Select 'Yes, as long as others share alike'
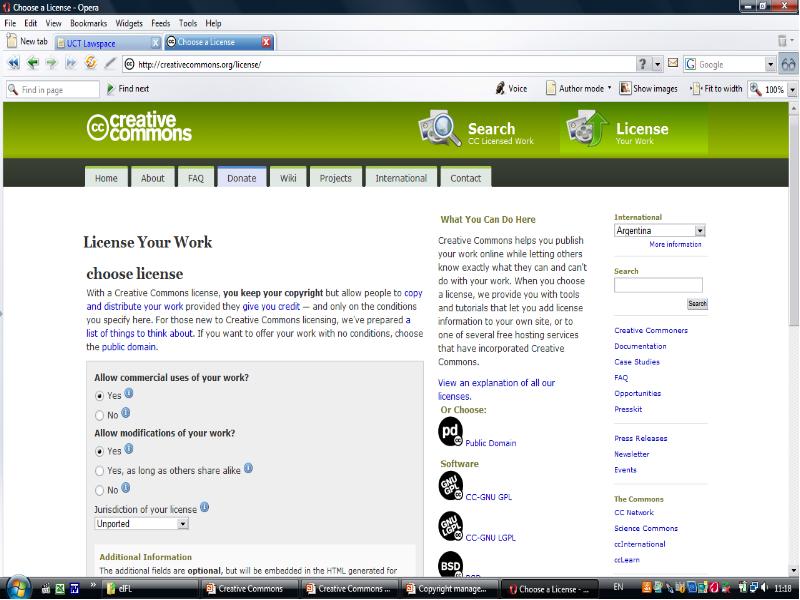The height and width of the screenshot is (600, 800). (99, 470)
